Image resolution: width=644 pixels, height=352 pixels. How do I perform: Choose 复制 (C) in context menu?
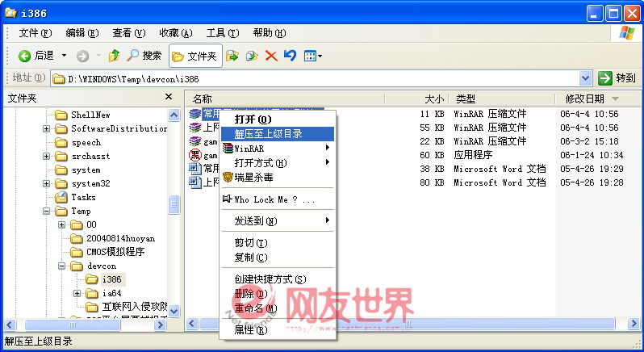tap(278, 258)
